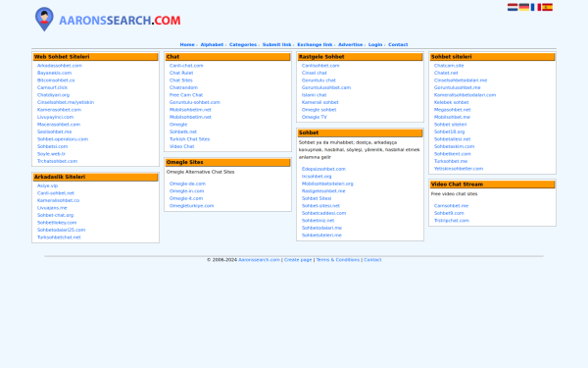588x368 pixels.
Task: Open the Free Cam Chat link
Action: (x=186, y=95)
